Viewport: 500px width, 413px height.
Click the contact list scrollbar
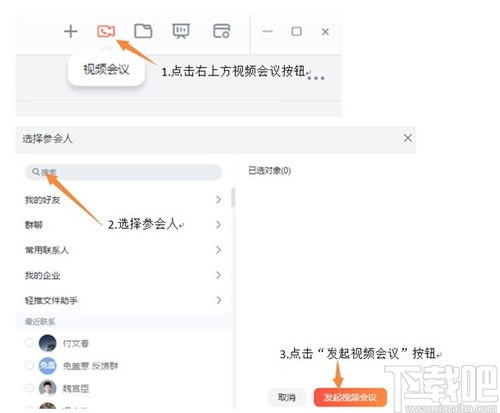pos(233,197)
